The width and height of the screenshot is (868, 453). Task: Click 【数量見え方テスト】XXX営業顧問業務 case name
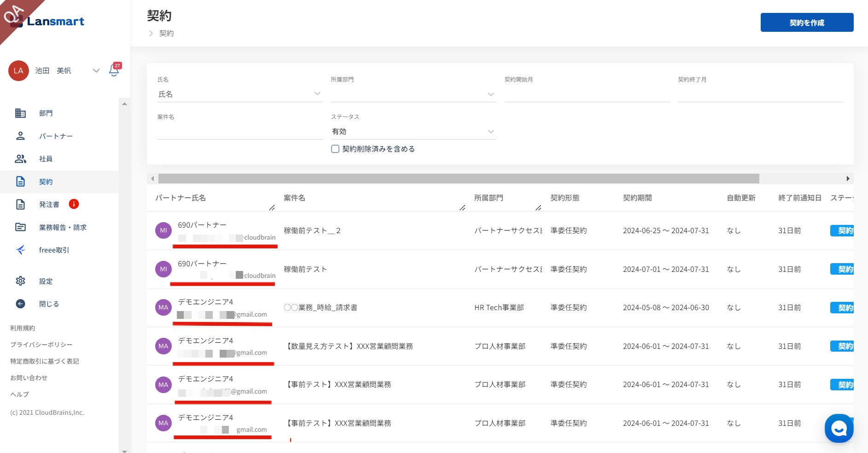pyautogui.click(x=349, y=346)
